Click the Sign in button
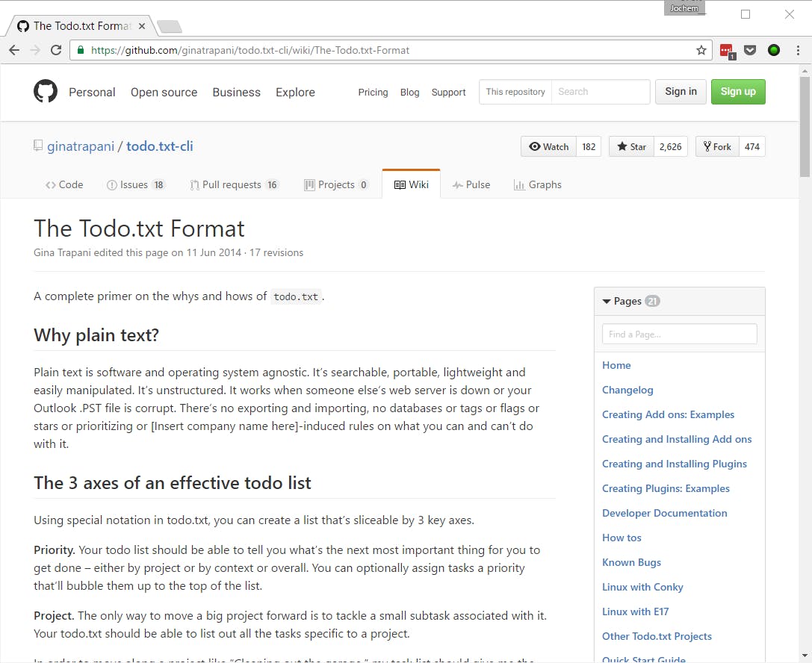This screenshot has height=663, width=812. tap(681, 92)
